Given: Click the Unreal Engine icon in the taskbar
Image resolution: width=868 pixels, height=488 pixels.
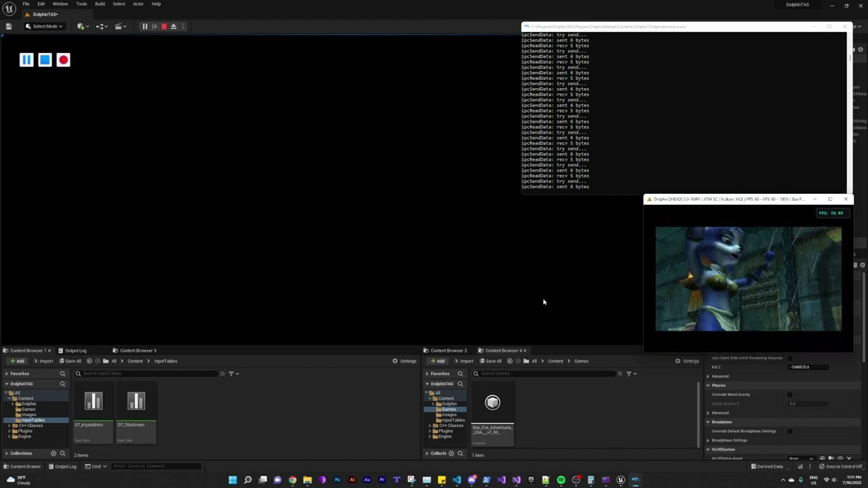Looking at the screenshot, I should tap(620, 481).
